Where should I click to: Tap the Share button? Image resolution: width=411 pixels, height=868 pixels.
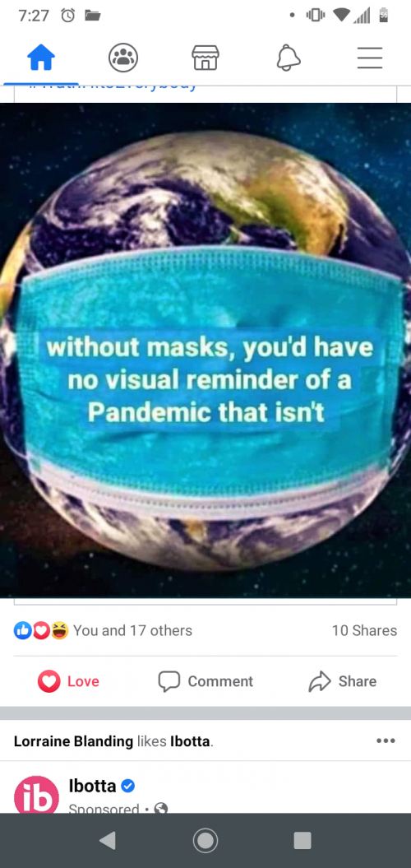(x=343, y=681)
